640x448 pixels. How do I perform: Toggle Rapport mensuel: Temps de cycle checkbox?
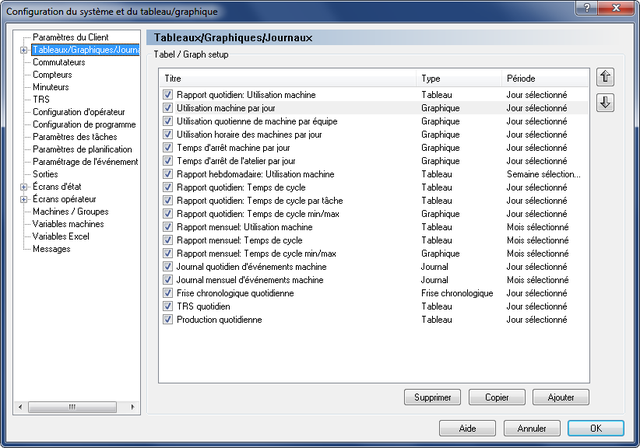pos(167,240)
